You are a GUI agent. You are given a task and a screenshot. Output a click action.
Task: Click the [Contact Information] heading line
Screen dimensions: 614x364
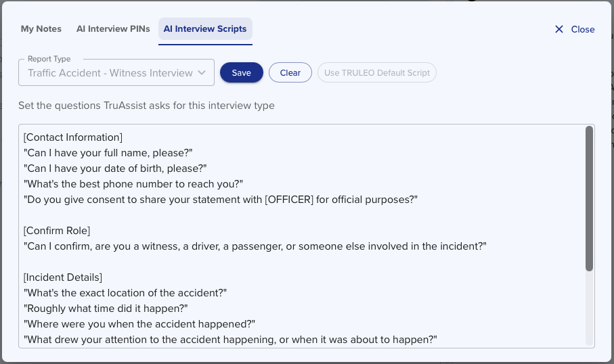[x=73, y=137]
